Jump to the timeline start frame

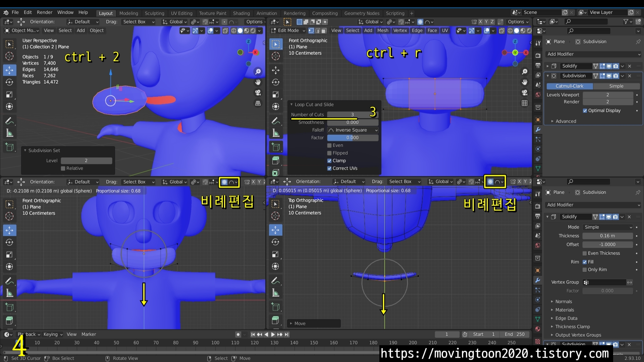[253, 334]
